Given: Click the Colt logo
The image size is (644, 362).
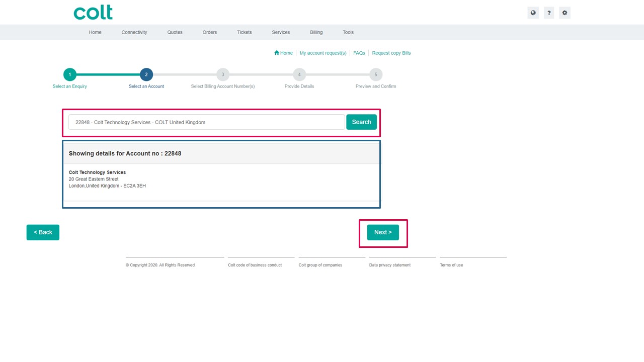Looking at the screenshot, I should click(93, 13).
